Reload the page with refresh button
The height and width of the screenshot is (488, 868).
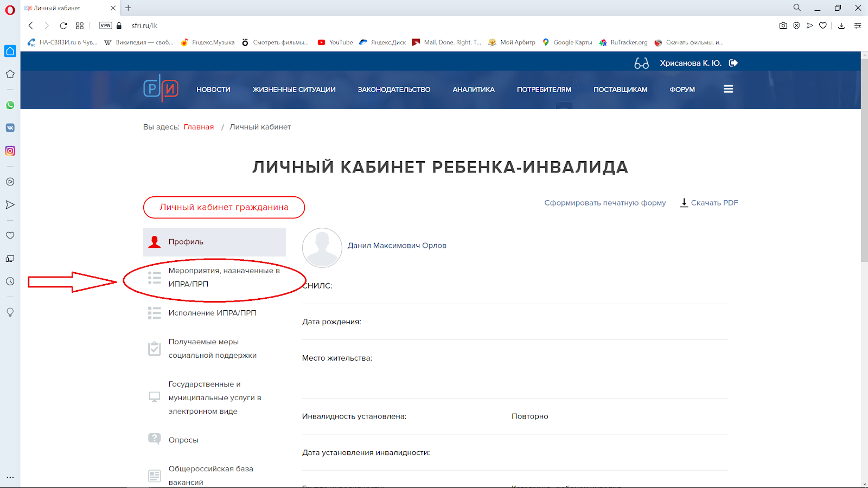(x=63, y=25)
